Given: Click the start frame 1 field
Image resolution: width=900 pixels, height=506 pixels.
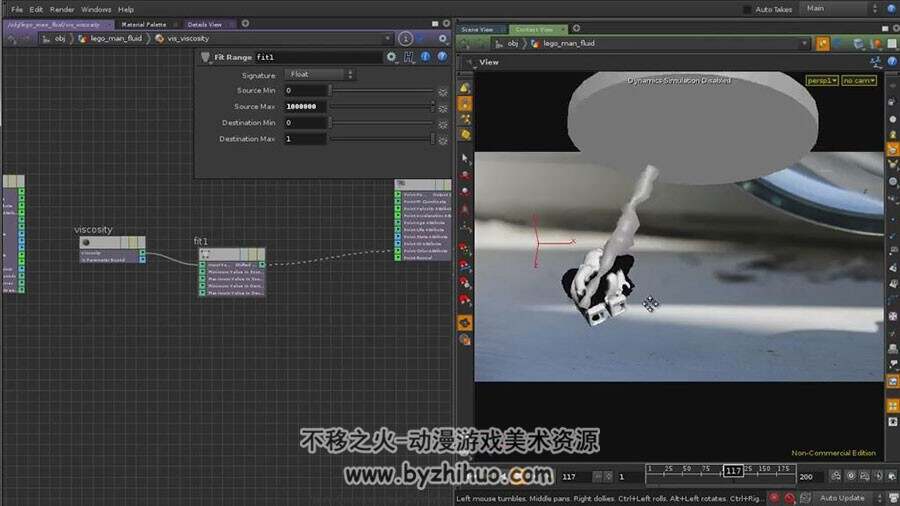Looking at the screenshot, I should [x=630, y=477].
